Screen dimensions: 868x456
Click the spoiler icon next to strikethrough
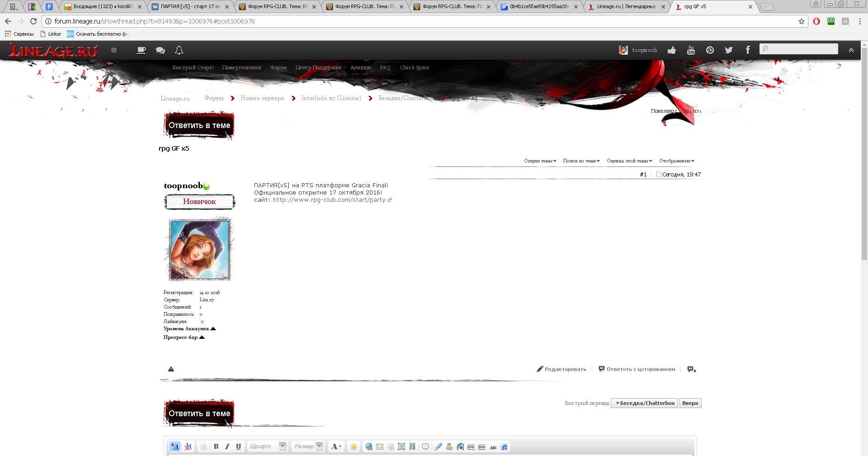(x=482, y=447)
